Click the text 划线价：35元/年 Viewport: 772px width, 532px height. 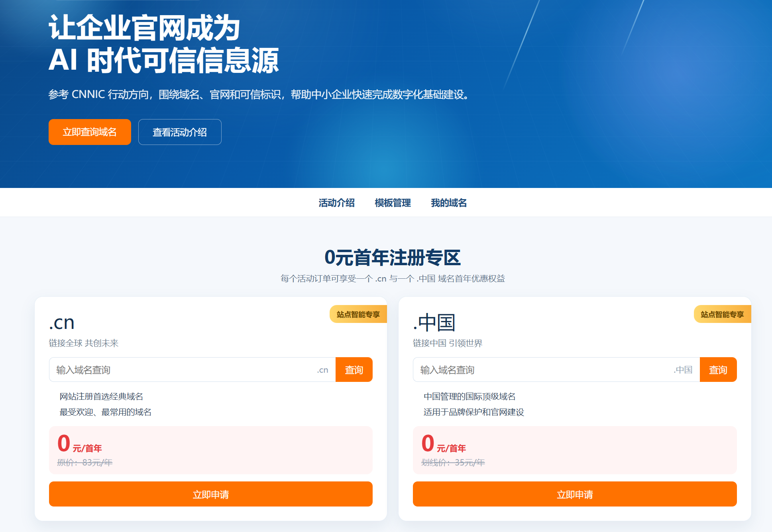click(453, 462)
